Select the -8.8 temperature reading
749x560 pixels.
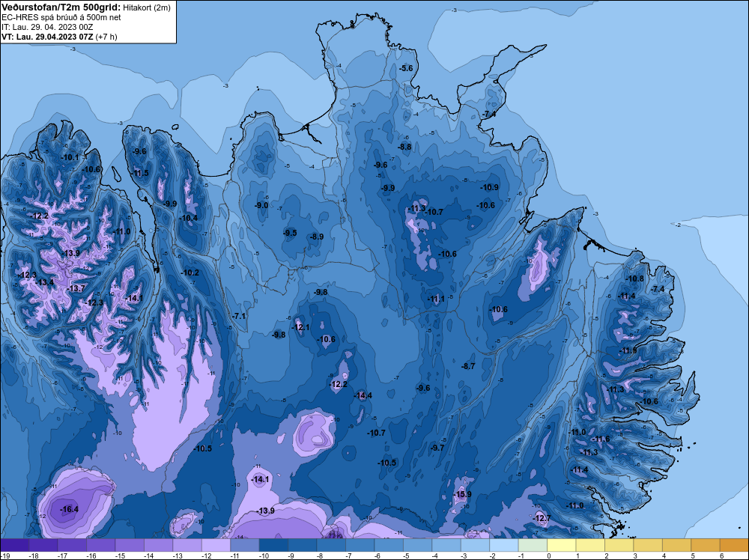[404, 147]
